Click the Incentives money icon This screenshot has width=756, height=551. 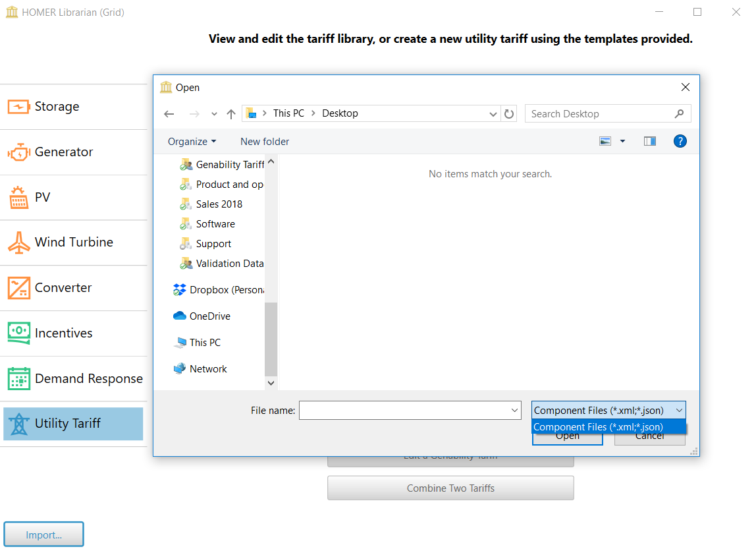(18, 333)
